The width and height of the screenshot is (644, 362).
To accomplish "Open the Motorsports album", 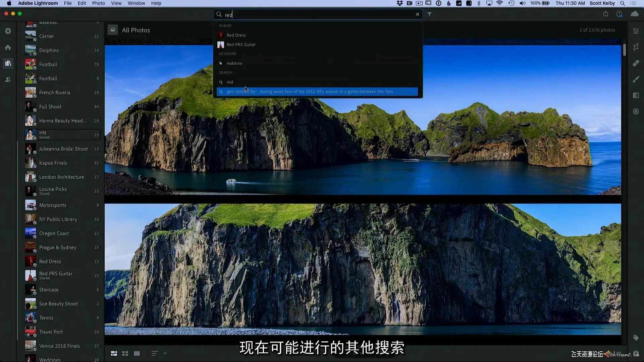I will 62,205.
